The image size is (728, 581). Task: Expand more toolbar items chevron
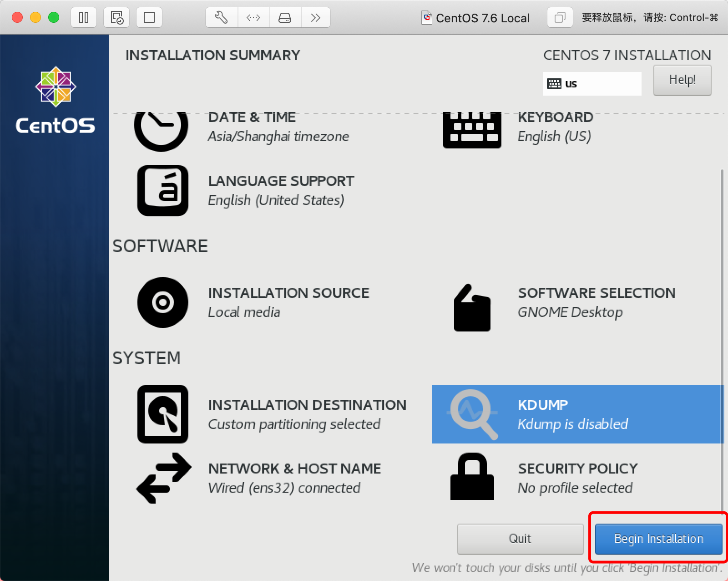[316, 17]
